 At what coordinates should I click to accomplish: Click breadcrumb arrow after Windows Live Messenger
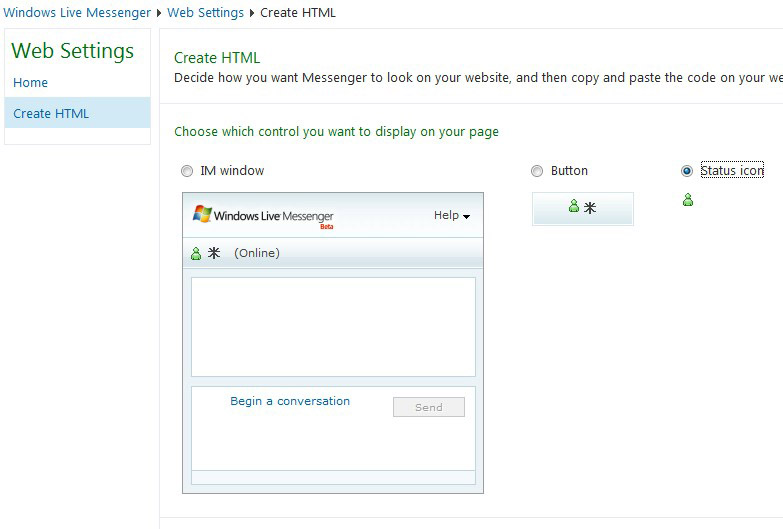159,13
